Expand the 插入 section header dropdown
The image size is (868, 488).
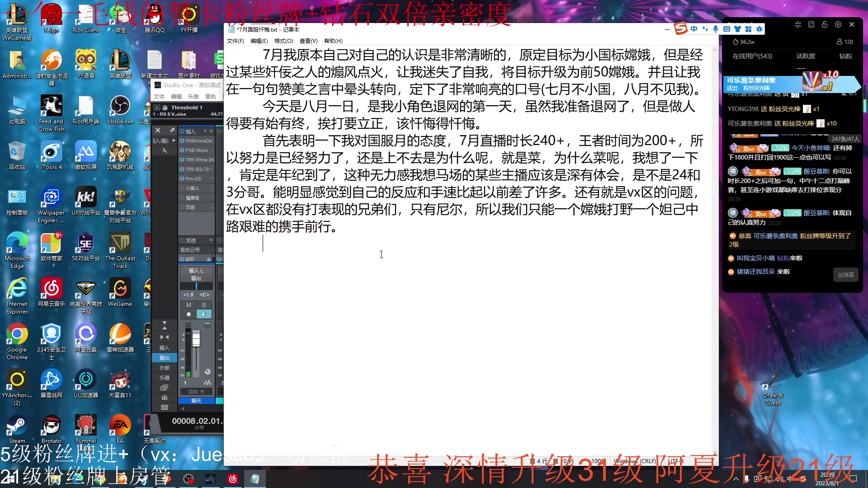click(205, 131)
